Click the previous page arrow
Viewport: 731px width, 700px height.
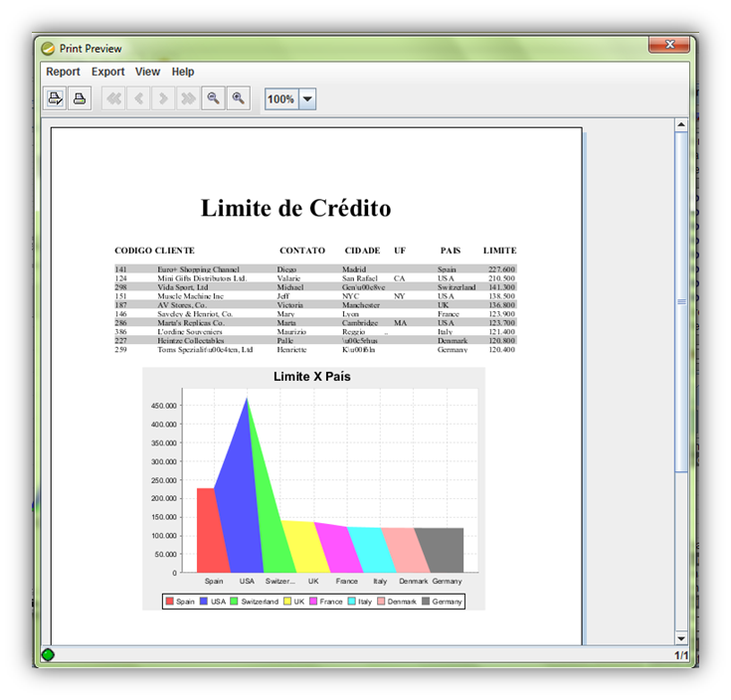point(138,98)
